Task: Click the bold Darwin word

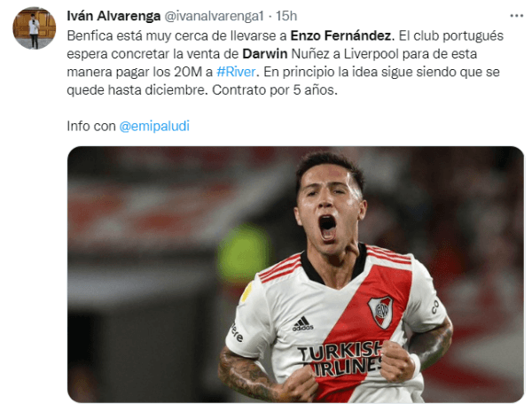Action: [x=265, y=53]
